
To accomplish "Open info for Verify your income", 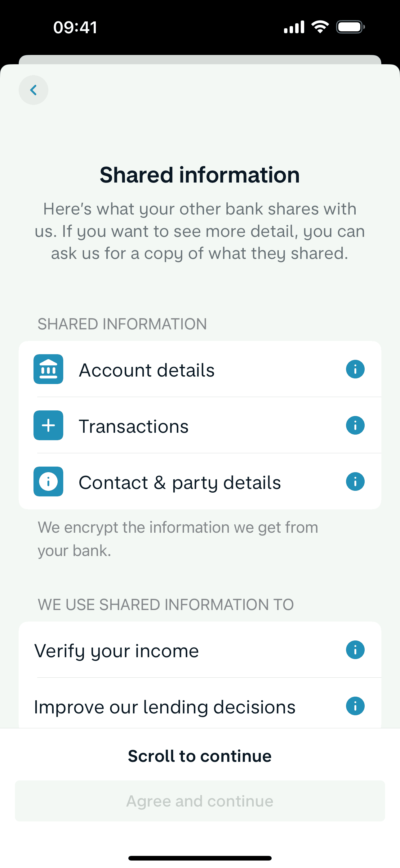I will click(355, 650).
